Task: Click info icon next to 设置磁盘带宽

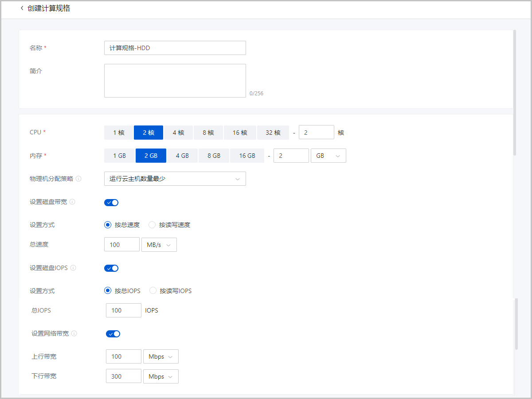Action: click(72, 202)
